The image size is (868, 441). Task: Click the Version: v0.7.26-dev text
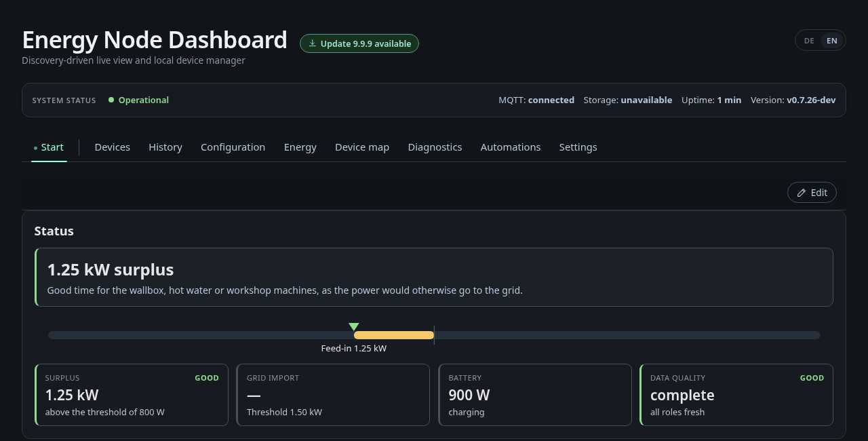(793, 100)
